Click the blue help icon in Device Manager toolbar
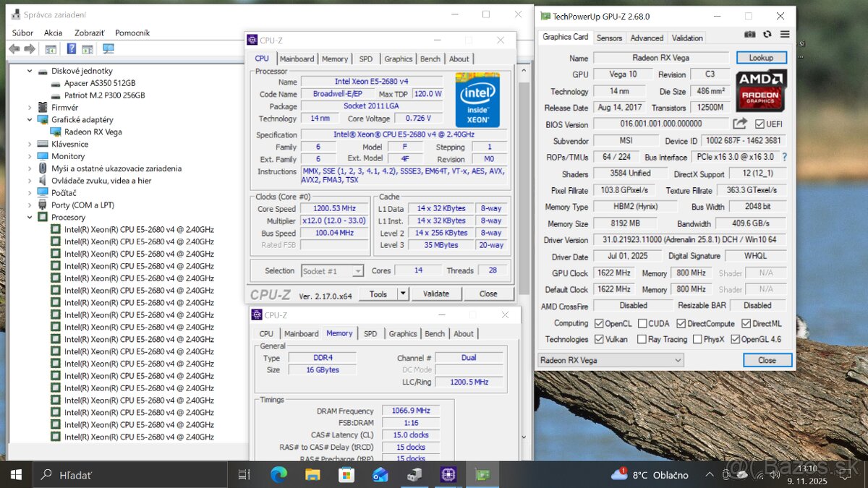868x488 pixels. coord(71,49)
